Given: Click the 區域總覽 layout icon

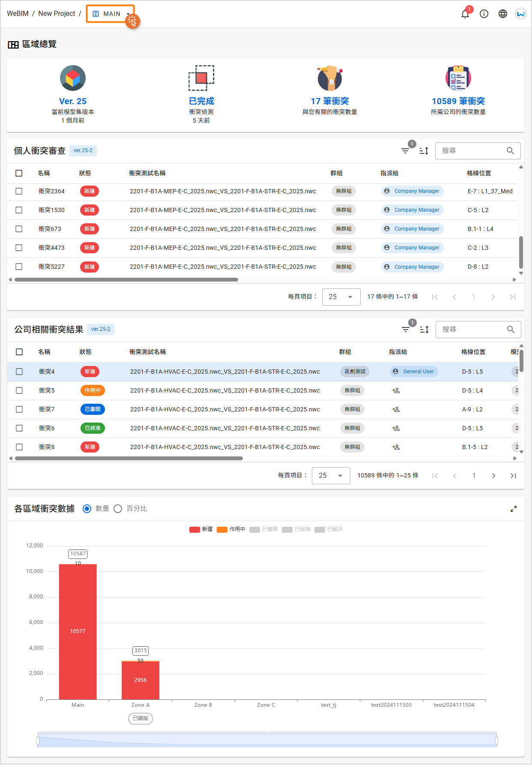Looking at the screenshot, I should tap(13, 45).
